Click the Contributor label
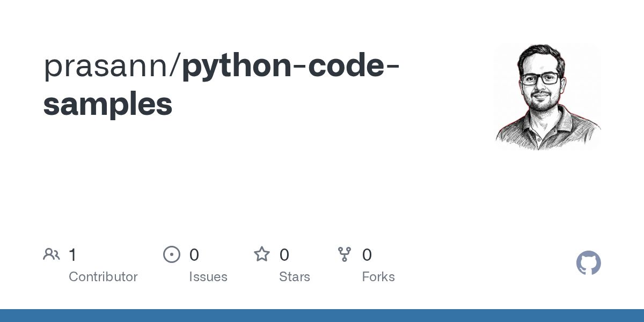This screenshot has height=322, width=644. click(x=103, y=277)
